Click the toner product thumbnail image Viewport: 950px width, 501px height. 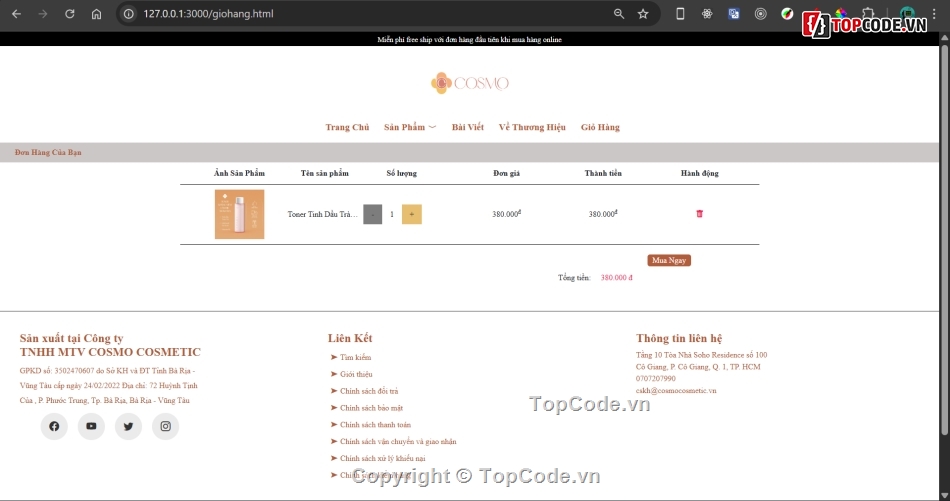click(239, 214)
